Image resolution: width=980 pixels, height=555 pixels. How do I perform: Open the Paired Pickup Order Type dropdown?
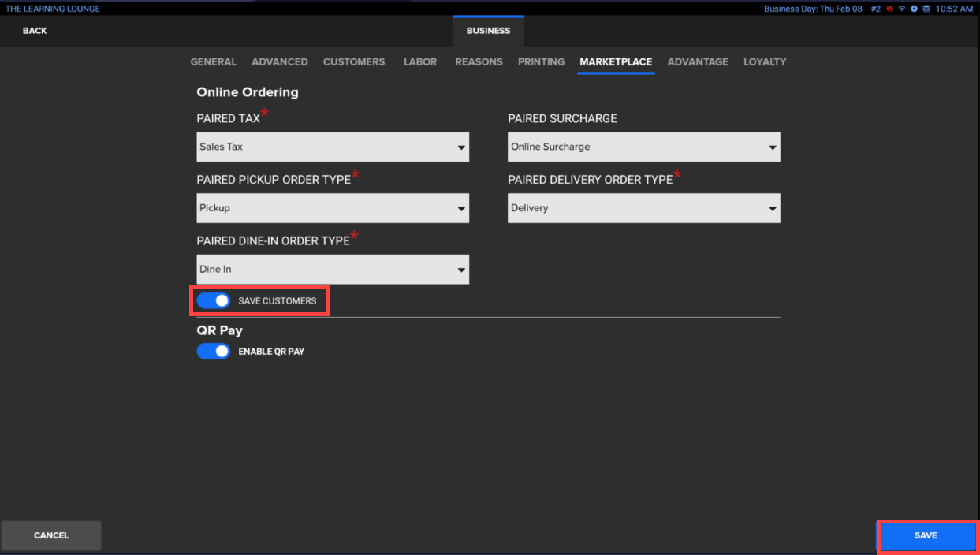[332, 208]
